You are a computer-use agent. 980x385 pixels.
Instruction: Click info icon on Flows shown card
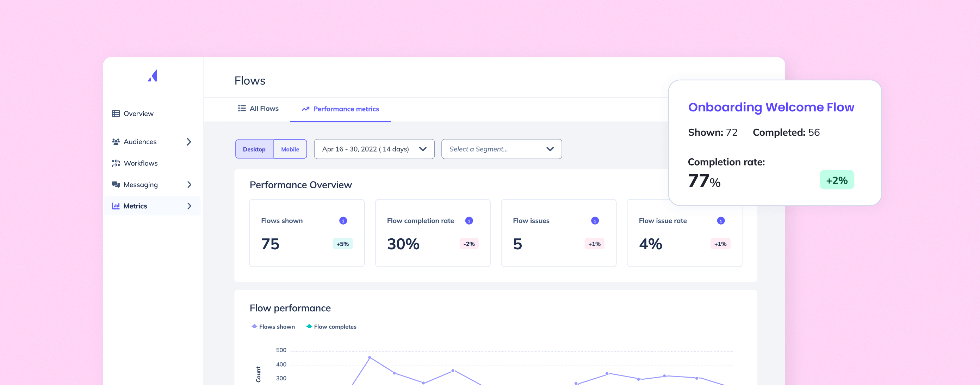(x=343, y=220)
